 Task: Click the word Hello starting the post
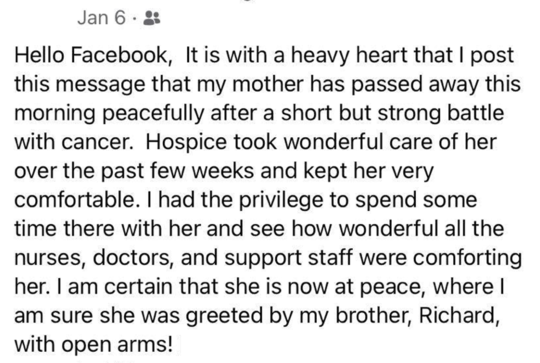tap(39, 55)
